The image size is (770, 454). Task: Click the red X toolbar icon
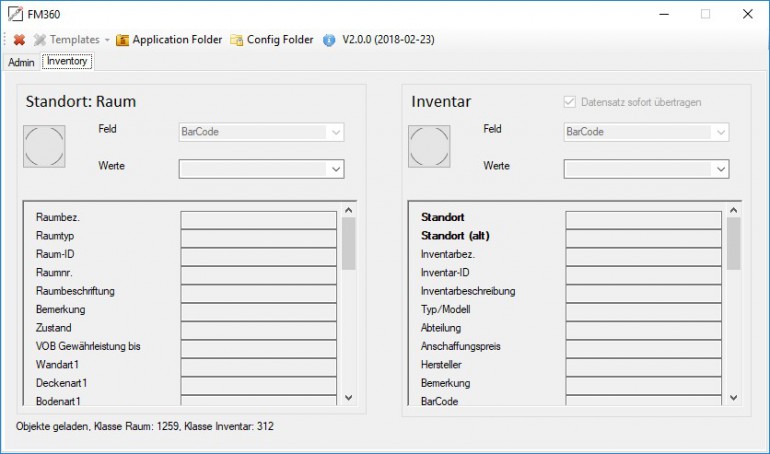pos(18,40)
